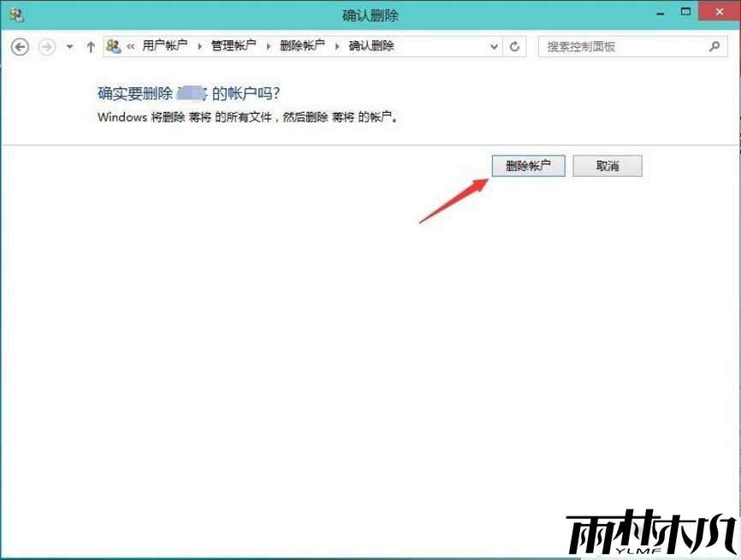Click the magnifier icon in the search box

(714, 46)
